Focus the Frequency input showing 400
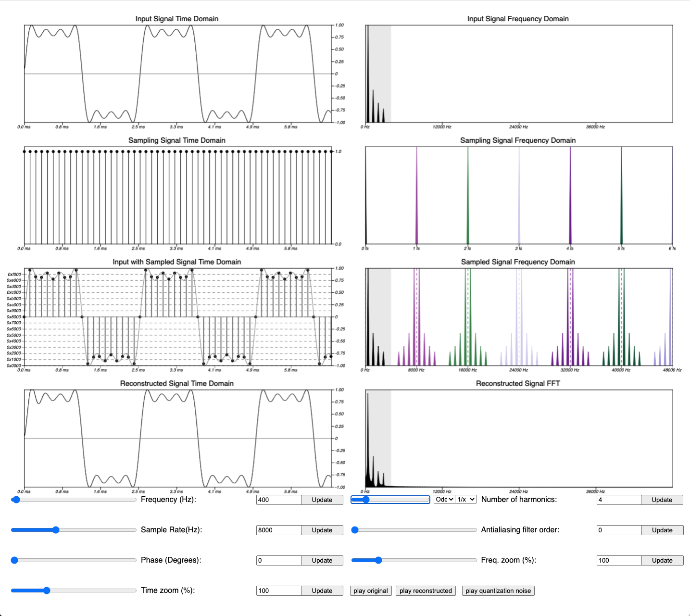The width and height of the screenshot is (690, 616). pyautogui.click(x=279, y=500)
